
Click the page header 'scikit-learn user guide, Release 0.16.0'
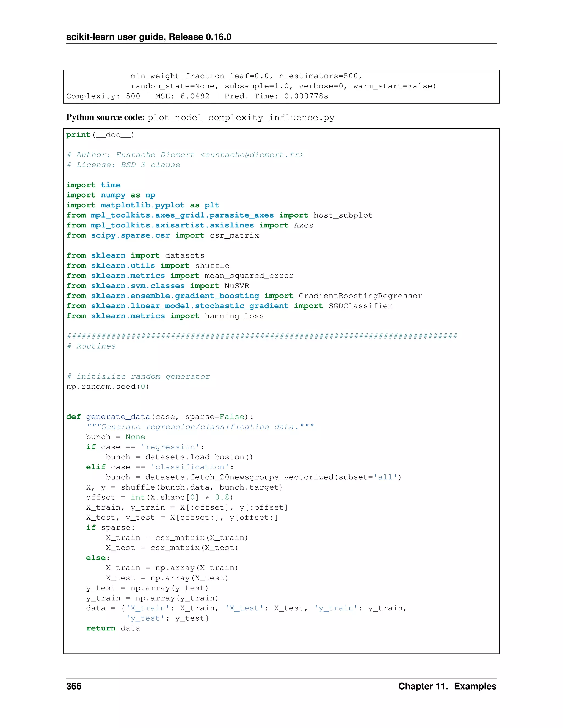148,37
